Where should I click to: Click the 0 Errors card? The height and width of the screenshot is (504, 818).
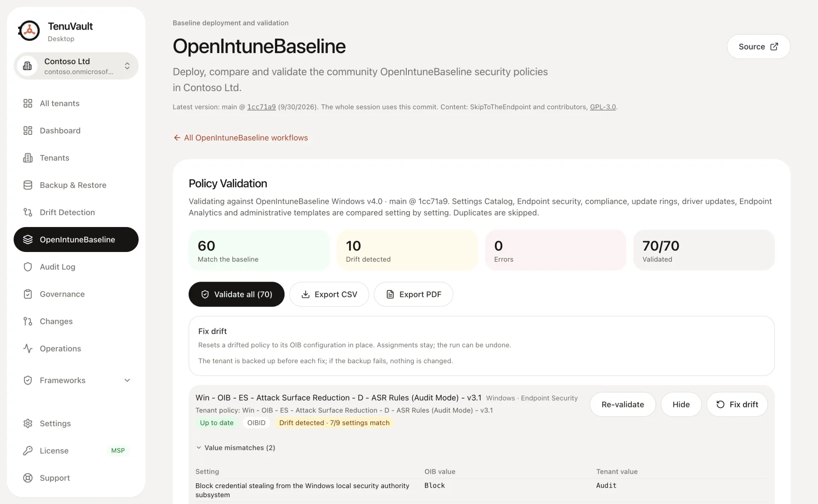556,250
